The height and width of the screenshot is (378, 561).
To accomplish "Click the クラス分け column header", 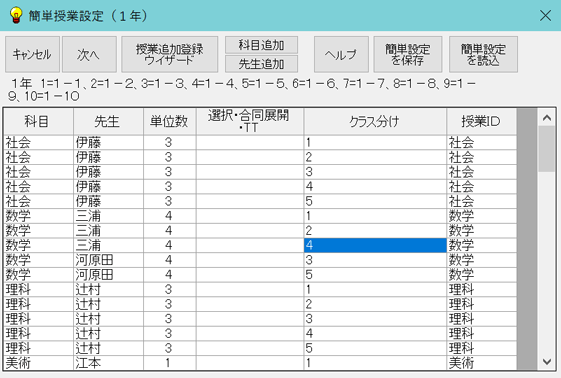I will [375, 122].
